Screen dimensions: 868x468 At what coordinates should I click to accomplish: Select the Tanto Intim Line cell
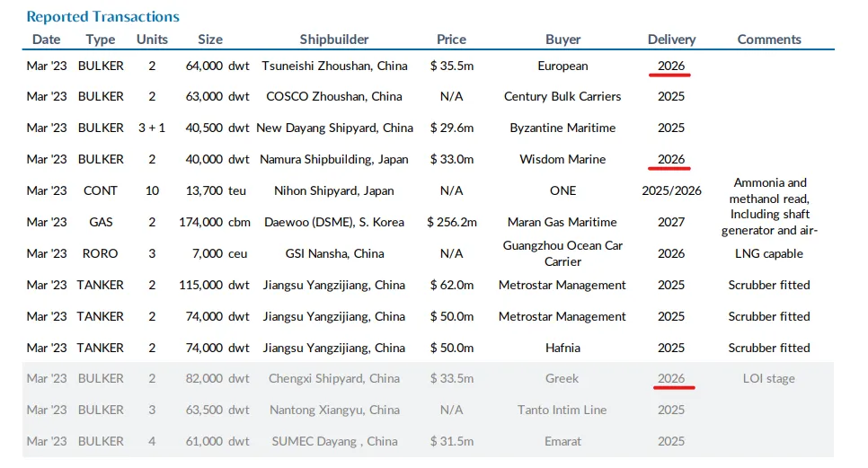pos(562,410)
